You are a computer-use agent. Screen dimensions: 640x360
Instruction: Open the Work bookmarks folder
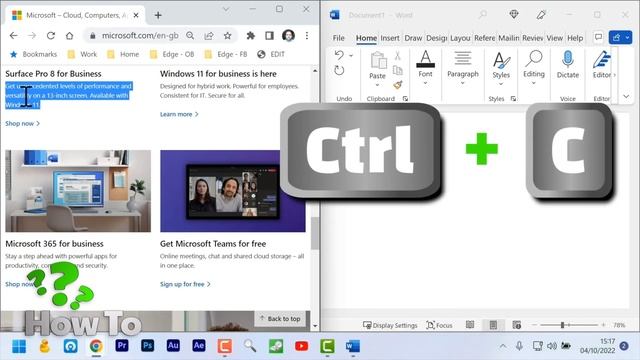click(x=82, y=54)
